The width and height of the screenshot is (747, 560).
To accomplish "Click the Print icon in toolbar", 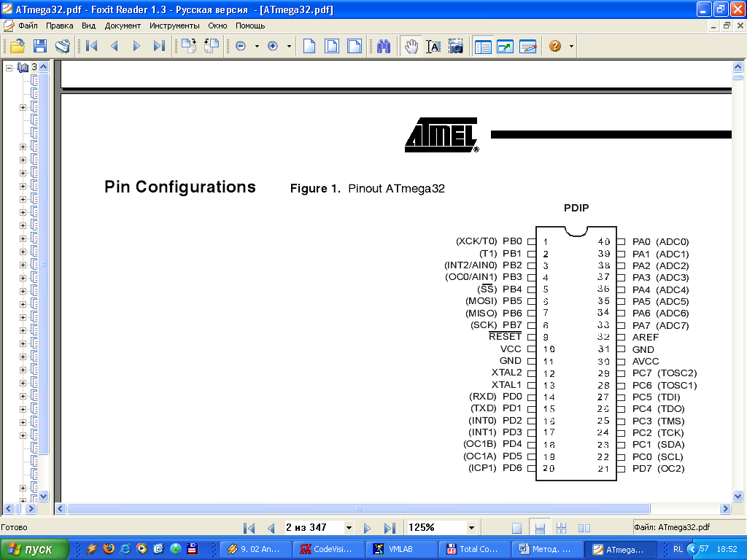I will (63, 46).
